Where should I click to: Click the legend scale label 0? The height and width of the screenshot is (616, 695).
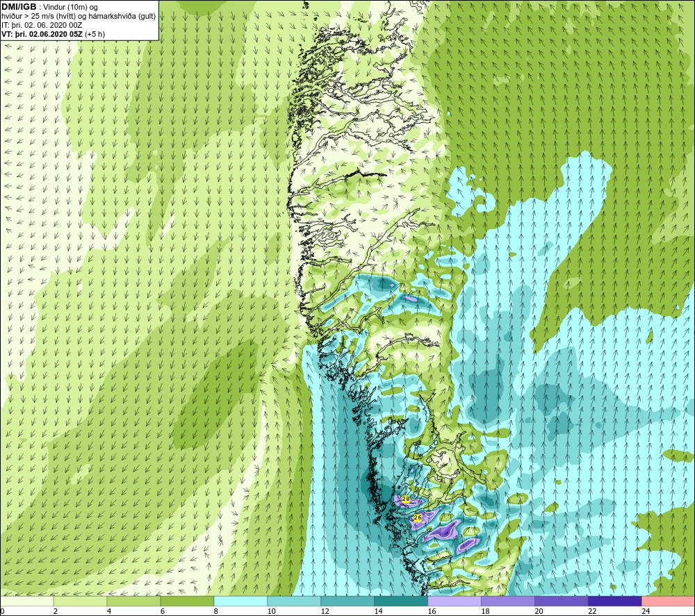(3, 611)
